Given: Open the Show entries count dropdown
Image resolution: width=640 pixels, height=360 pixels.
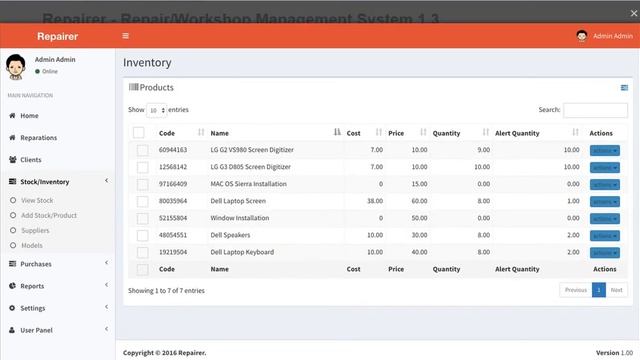Looking at the screenshot, I should 157,110.
